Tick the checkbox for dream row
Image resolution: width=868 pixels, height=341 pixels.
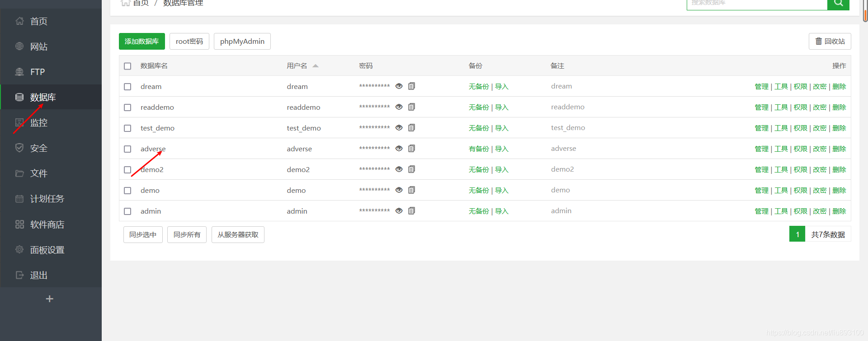[x=127, y=87]
